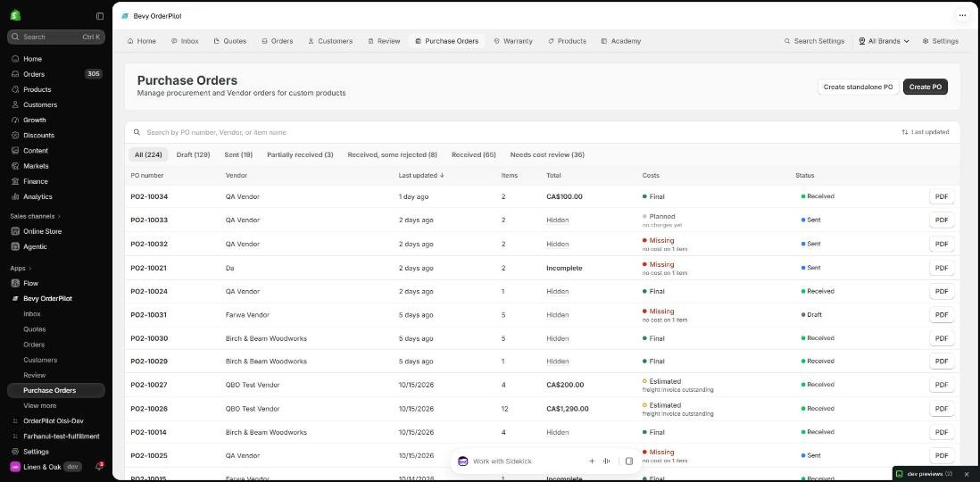Viewport: 980px width, 482px height.
Task: Switch to the Home app tab
Action: click(141, 41)
